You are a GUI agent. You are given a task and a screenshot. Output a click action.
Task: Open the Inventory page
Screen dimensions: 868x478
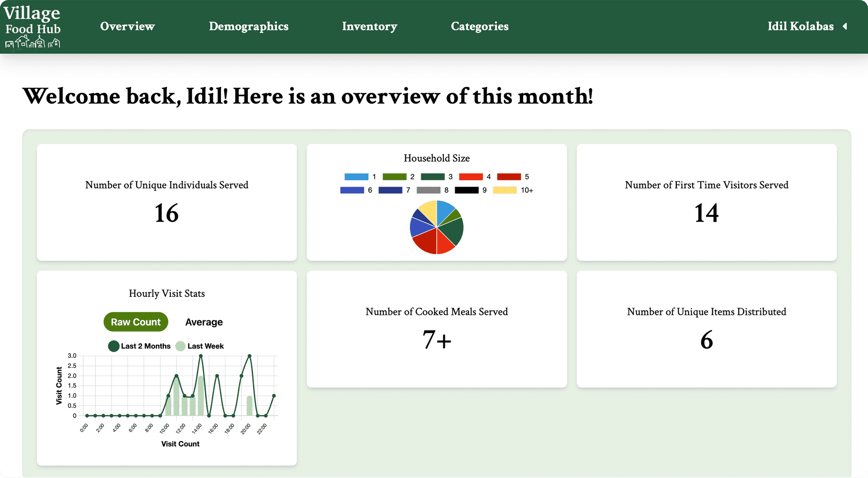point(369,26)
